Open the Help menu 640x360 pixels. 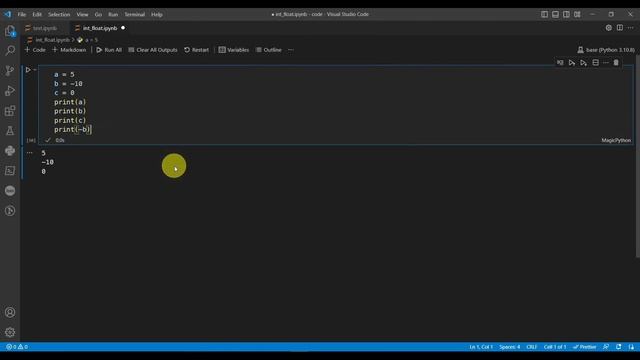pos(157,14)
